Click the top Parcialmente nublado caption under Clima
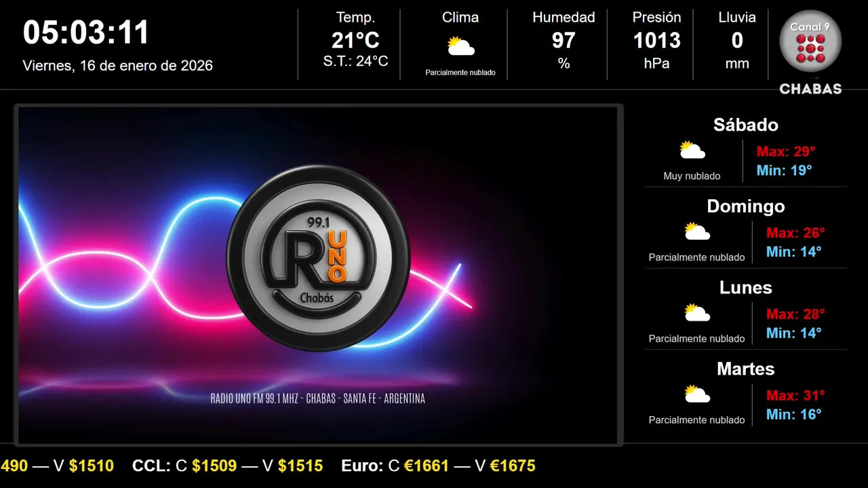The width and height of the screenshot is (868, 488). pos(460,73)
